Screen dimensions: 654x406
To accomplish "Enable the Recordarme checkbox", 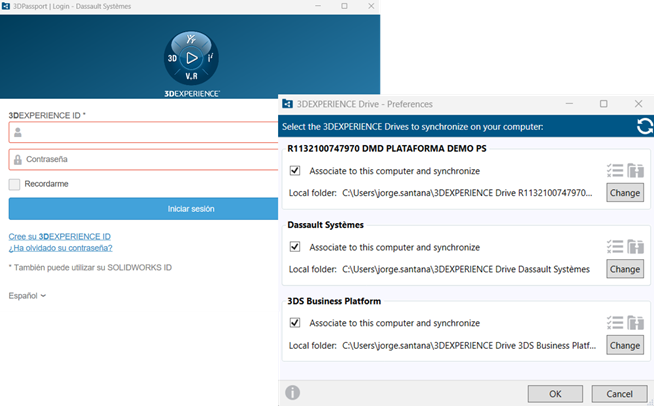I will pos(14,184).
